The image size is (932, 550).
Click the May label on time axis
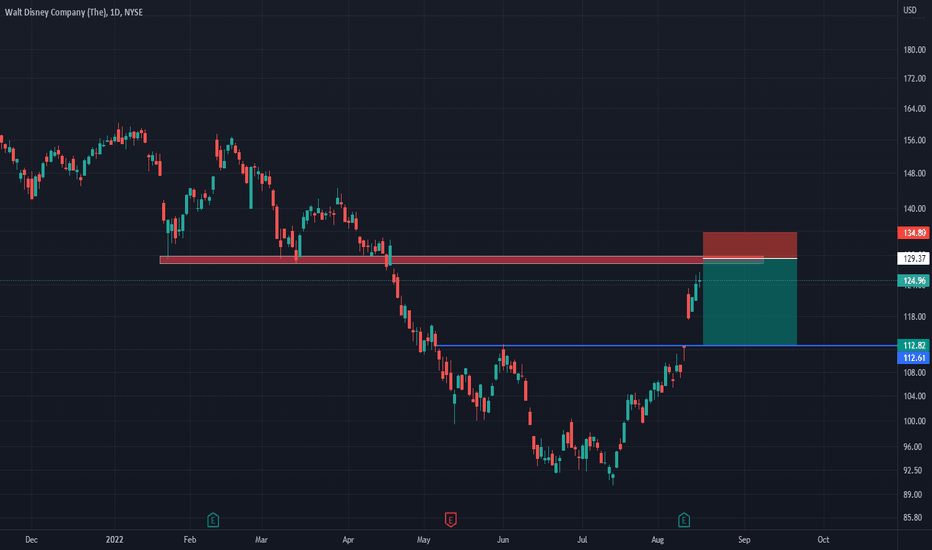coord(423,540)
